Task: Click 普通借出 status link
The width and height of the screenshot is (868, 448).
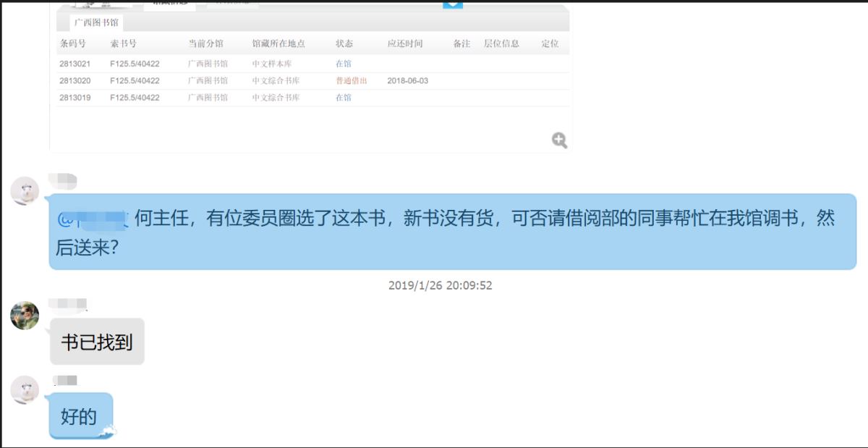Action: pos(352,81)
